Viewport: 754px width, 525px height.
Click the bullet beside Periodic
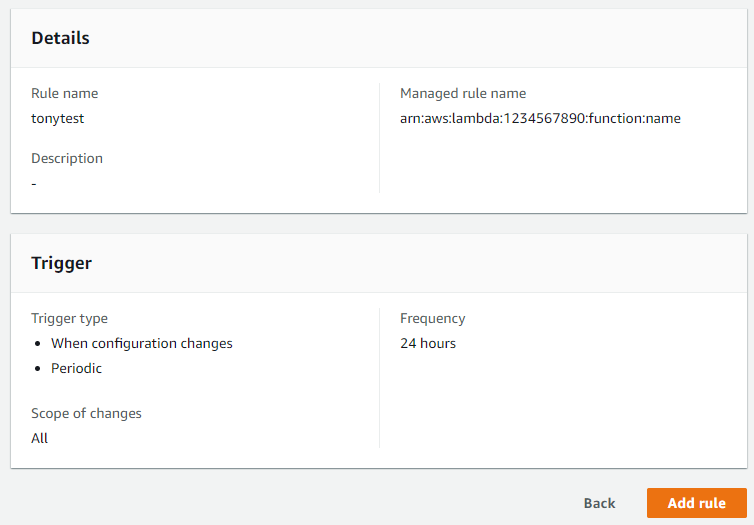(x=38, y=369)
